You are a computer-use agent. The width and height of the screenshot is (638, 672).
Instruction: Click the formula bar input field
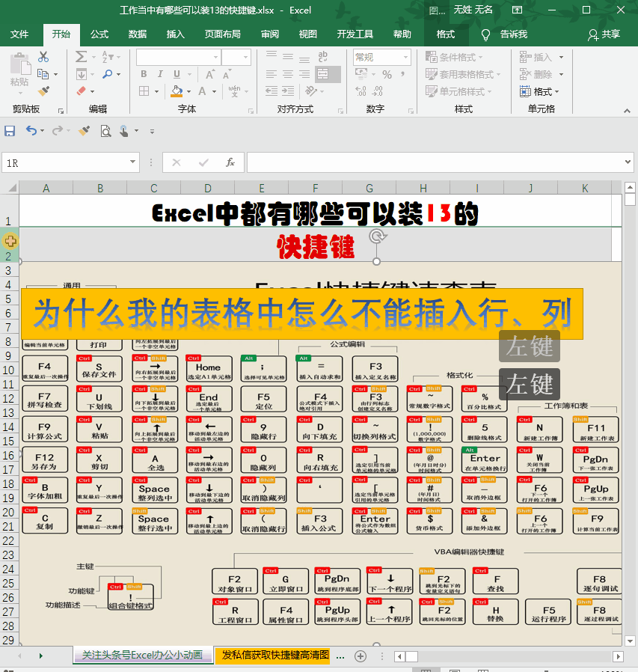click(x=435, y=162)
